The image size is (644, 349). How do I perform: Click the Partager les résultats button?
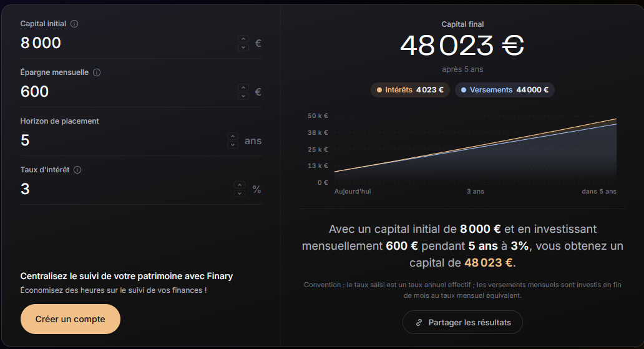[x=462, y=322]
